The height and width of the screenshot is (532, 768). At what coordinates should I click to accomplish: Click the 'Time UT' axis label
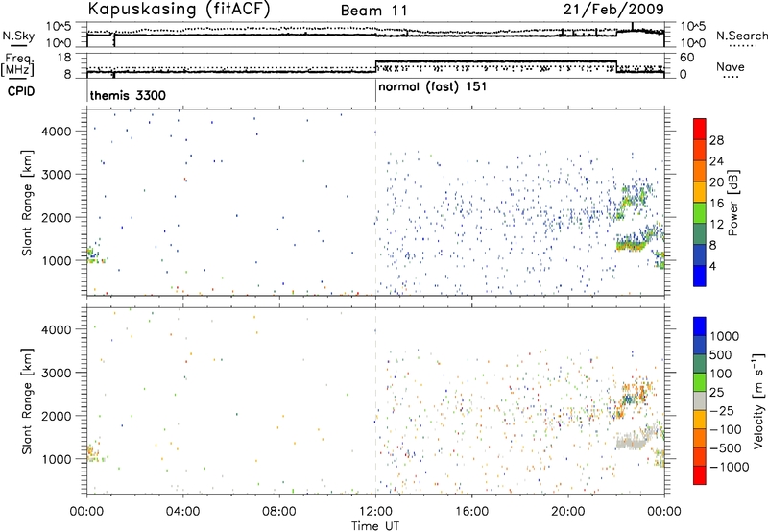(375, 526)
